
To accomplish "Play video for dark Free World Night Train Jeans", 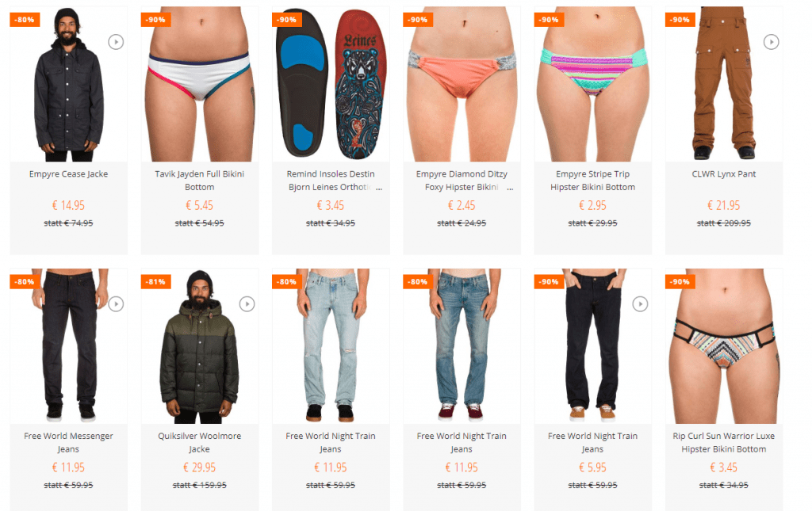I will point(640,304).
